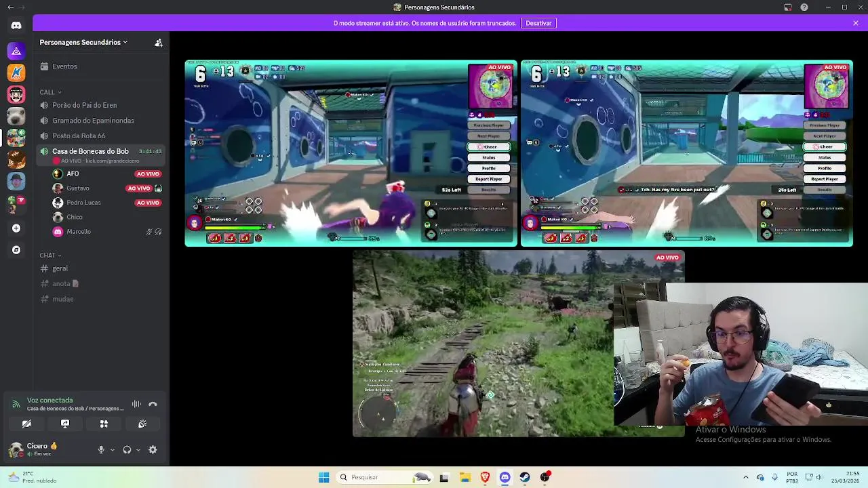The width and height of the screenshot is (868, 488).
Task: Toggle noise suppression waveform icon
Action: pyautogui.click(x=136, y=404)
